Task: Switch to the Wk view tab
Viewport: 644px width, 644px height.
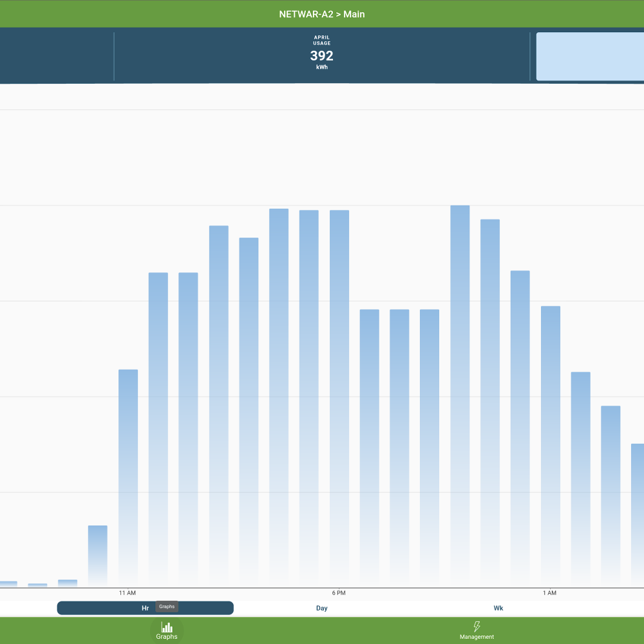Action: 498,608
